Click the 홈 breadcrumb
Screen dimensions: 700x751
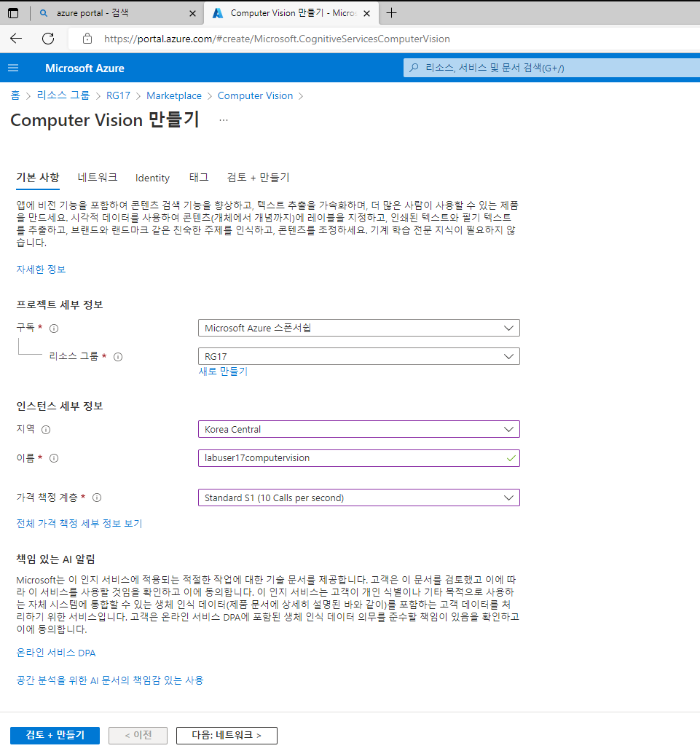[15, 96]
